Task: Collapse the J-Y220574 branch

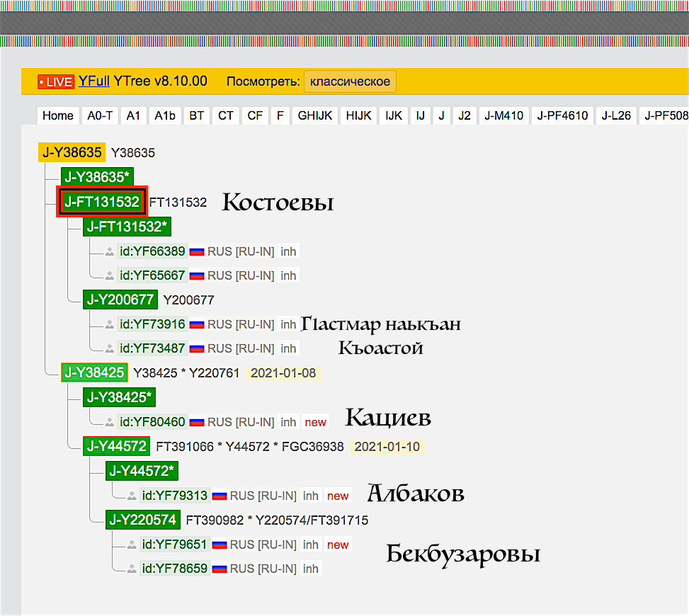Action: [143, 520]
